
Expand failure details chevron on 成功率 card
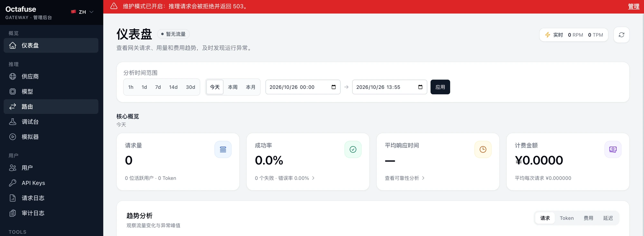(313, 178)
